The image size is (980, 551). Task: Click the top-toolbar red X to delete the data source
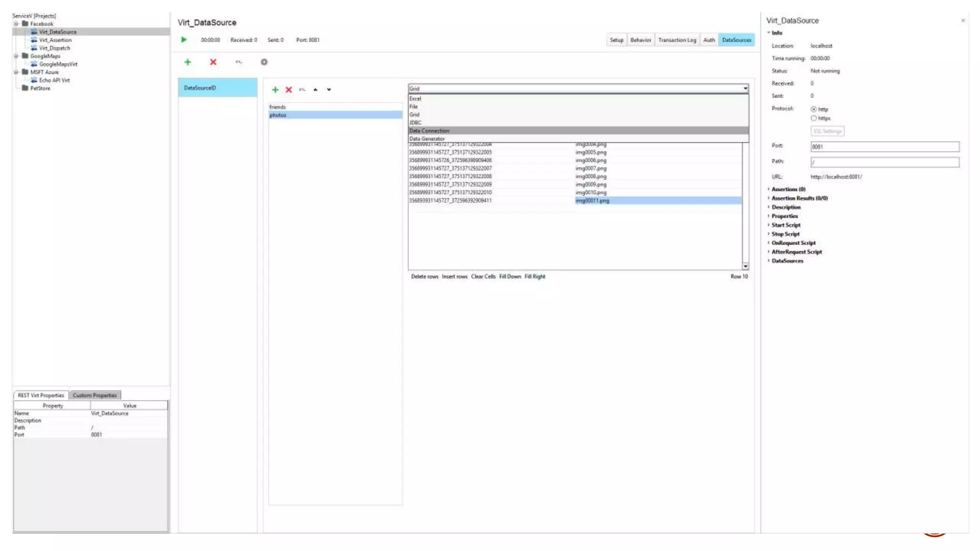pos(213,62)
